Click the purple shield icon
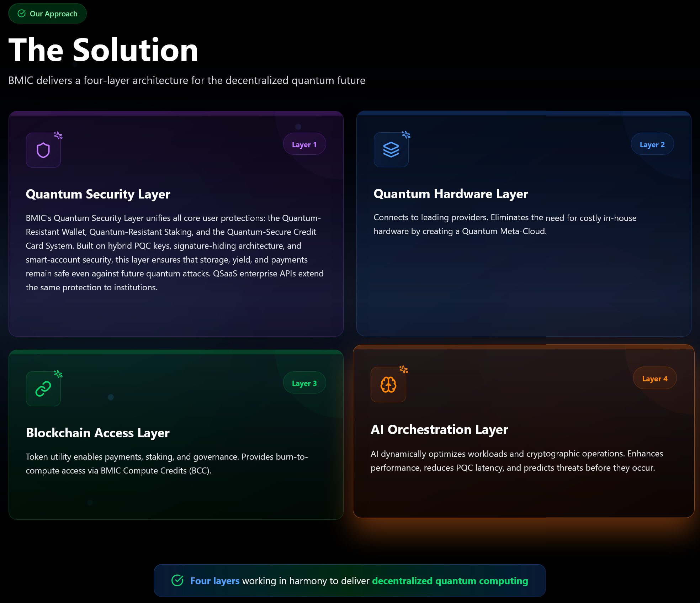The width and height of the screenshot is (700, 603). (x=43, y=150)
